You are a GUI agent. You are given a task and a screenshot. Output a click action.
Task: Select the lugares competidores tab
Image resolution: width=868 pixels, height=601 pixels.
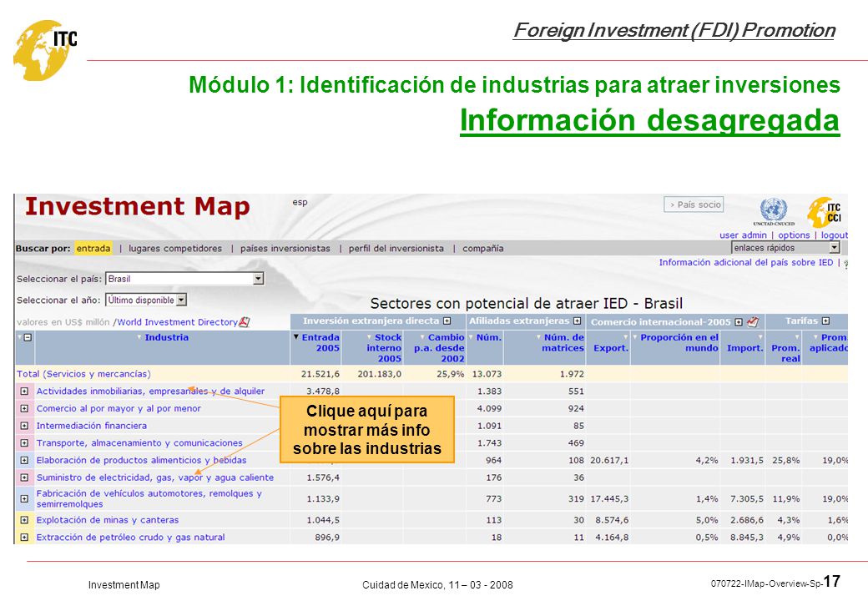(x=175, y=249)
